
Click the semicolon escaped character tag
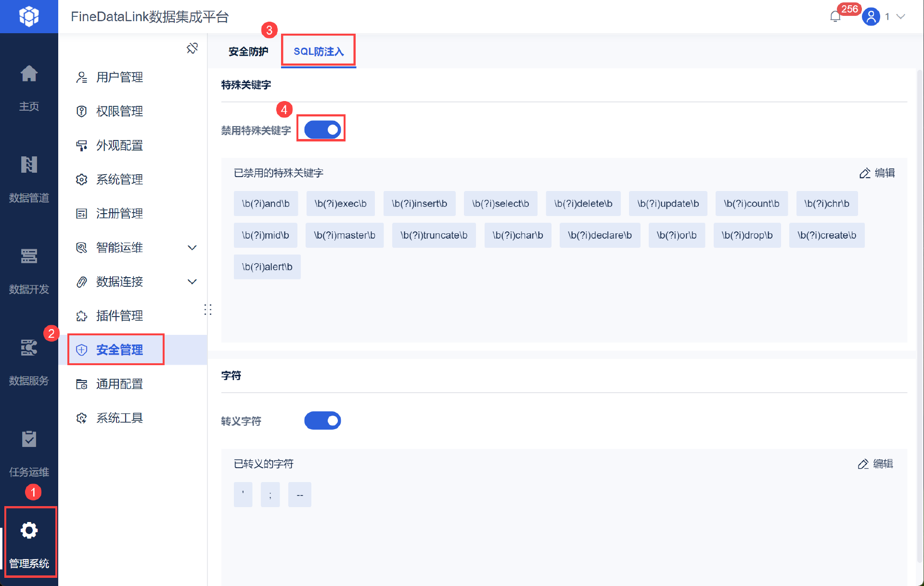point(270,495)
